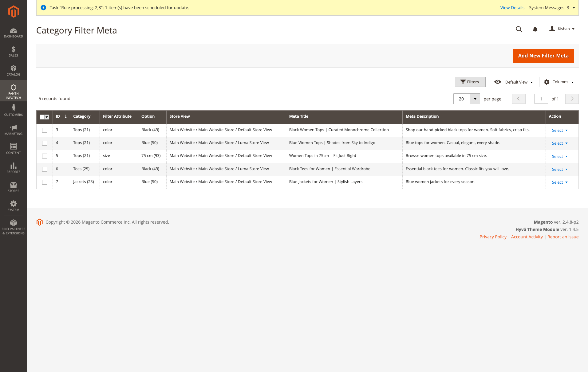The image size is (588, 372).
Task: Check the select-all checkbox in grid header
Action: click(44, 117)
